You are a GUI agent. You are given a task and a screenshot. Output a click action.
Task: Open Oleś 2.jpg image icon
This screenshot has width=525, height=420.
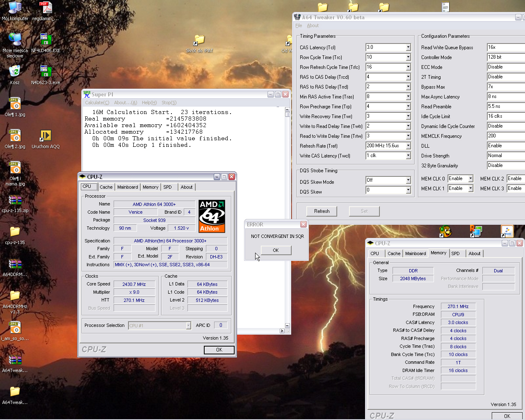coord(15,135)
